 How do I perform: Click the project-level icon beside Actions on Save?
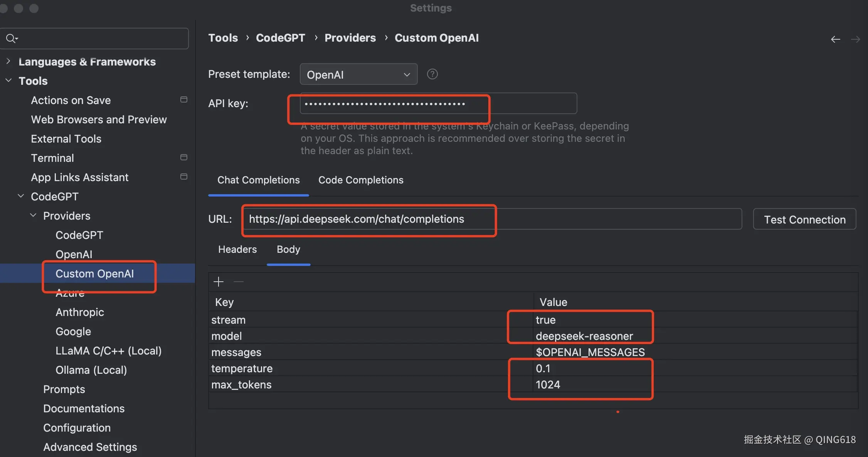[x=184, y=100]
